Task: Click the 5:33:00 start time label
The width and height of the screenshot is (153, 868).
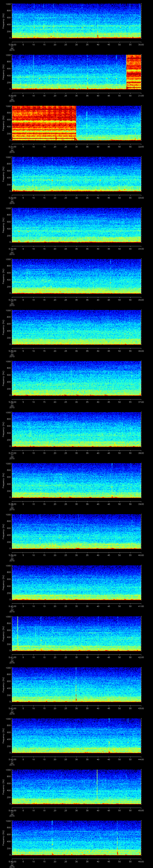Action: pos(12,249)
